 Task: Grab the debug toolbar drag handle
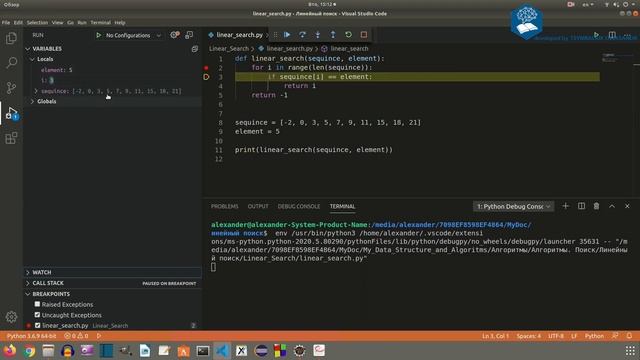[x=275, y=35]
